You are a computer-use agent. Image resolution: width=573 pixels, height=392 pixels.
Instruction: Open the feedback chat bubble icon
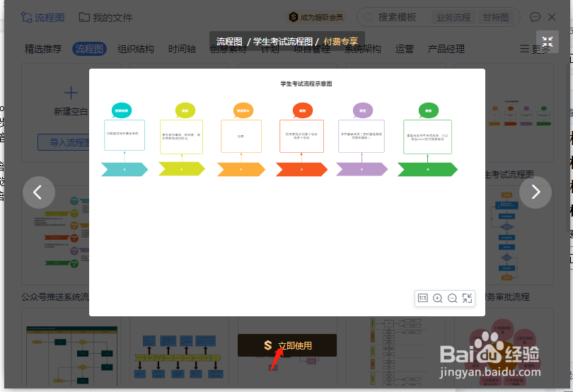[x=535, y=17]
